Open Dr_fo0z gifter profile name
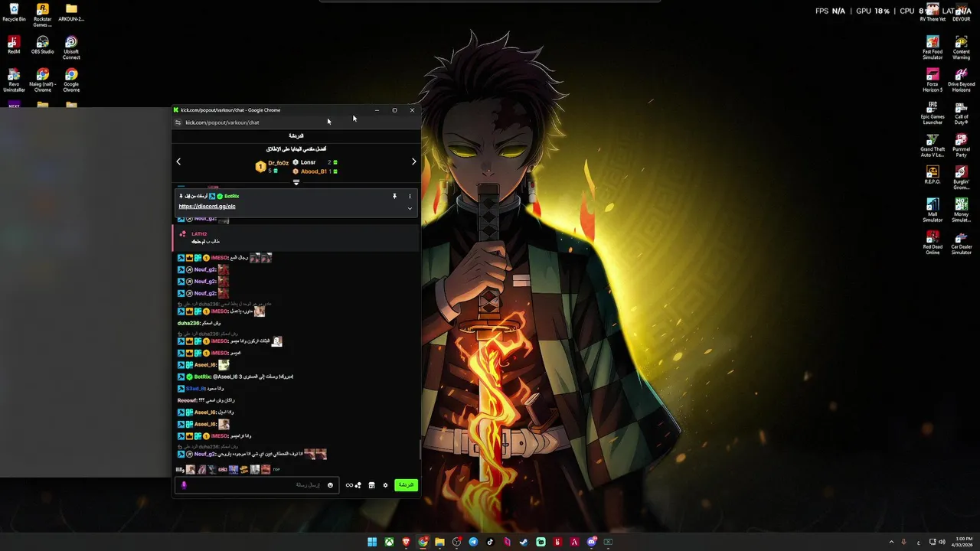The image size is (980, 551). point(278,163)
